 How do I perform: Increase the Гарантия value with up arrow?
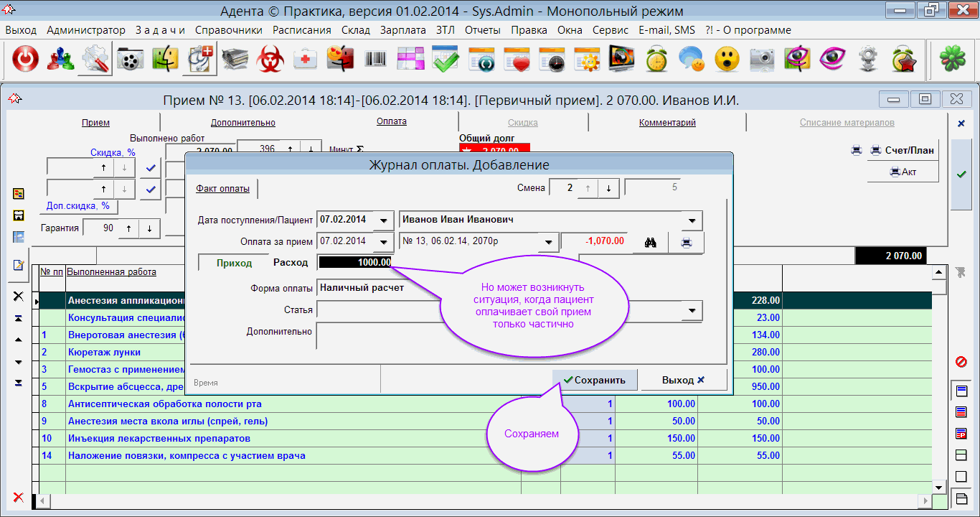point(128,228)
